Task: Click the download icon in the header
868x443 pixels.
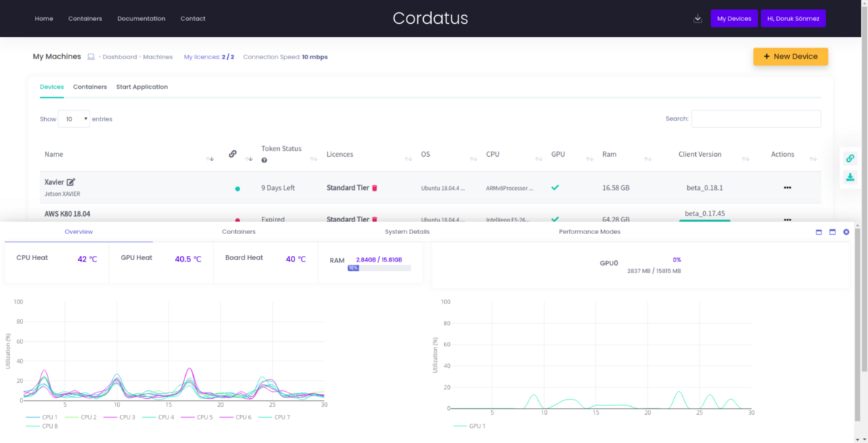Action: pos(697,19)
